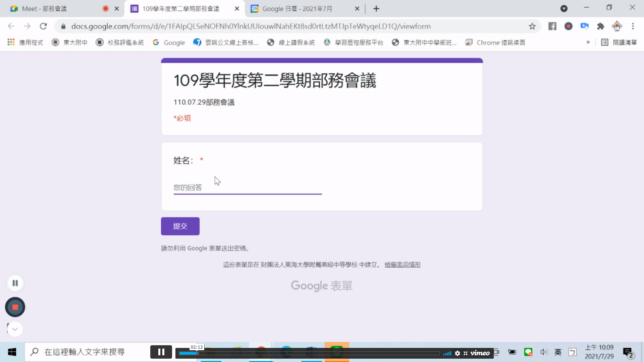Open the Chrome three-dot menu

(633, 26)
